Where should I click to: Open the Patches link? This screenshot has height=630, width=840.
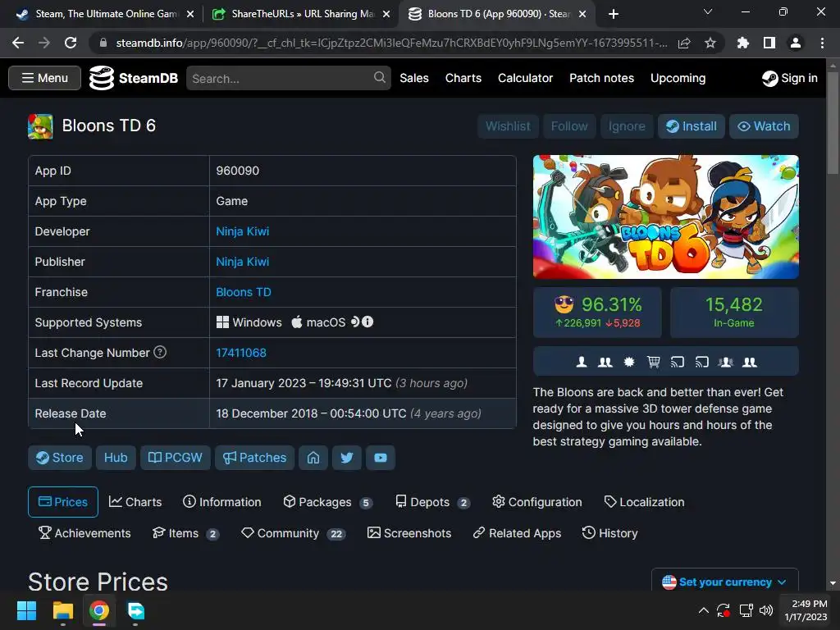pyautogui.click(x=254, y=458)
